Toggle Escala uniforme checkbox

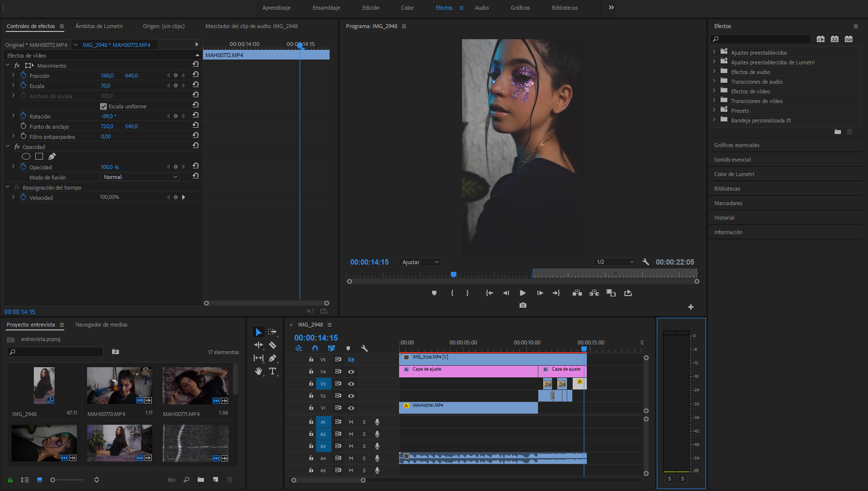[103, 106]
